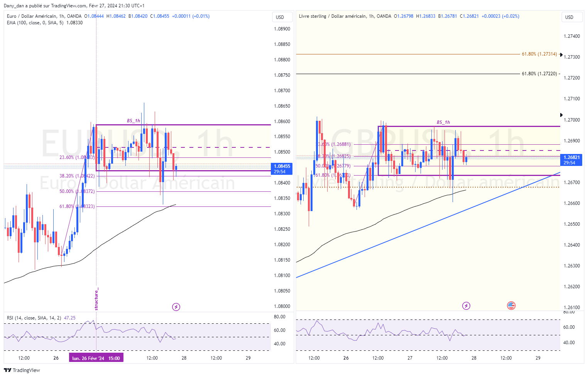Click the '26' date label on EURUSD time axis
588x377 pixels.
[56, 358]
